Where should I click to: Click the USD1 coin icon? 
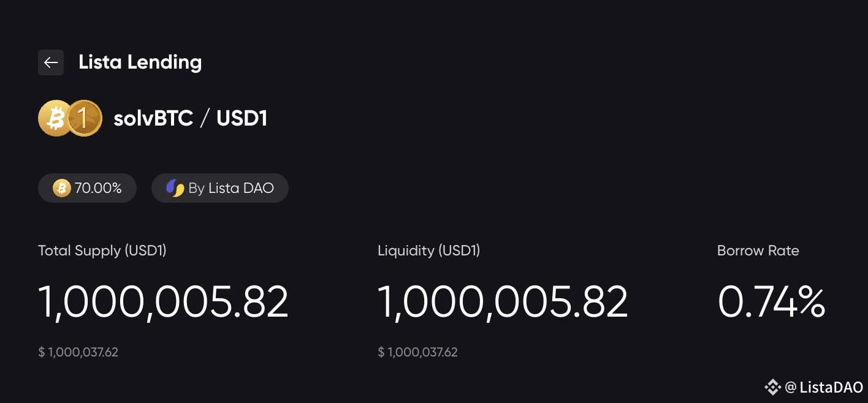[x=85, y=118]
